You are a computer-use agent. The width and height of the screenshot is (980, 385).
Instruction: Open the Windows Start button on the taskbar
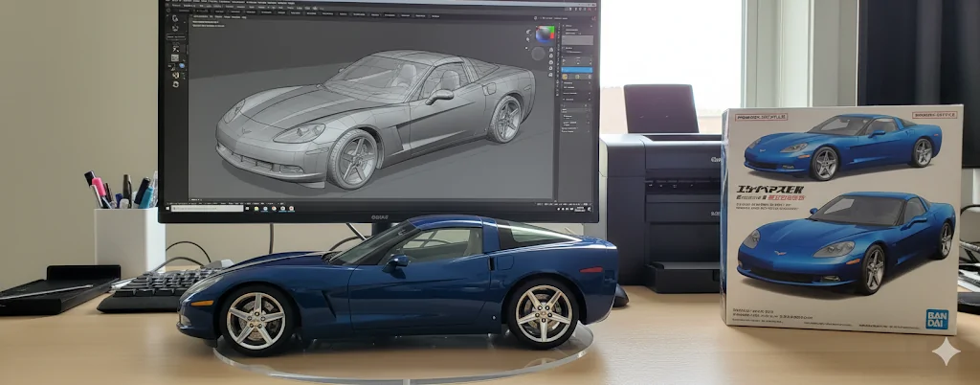(x=167, y=208)
